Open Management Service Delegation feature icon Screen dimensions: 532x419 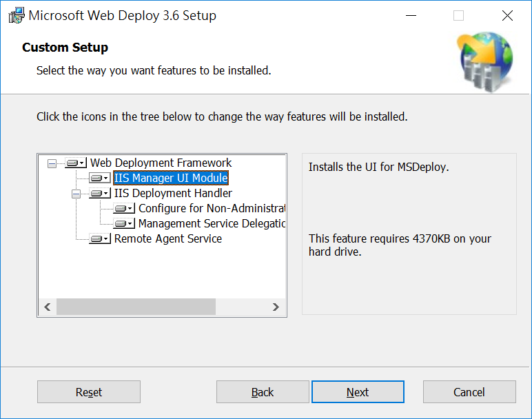click(x=124, y=223)
